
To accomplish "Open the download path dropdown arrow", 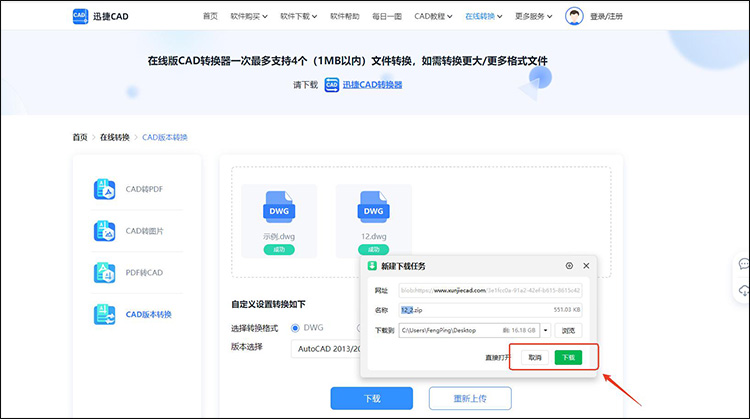I will [x=545, y=331].
